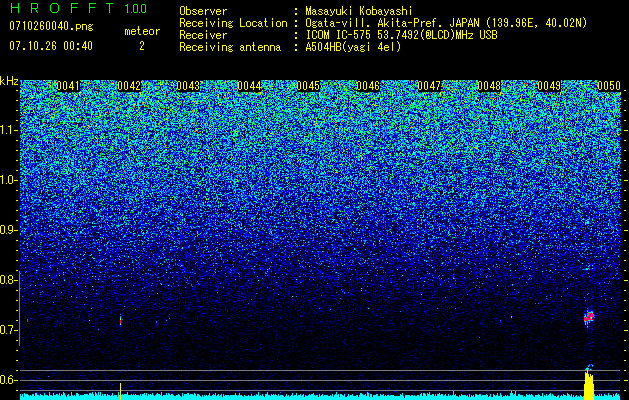This screenshot has height=400, width=629.
Task: Click the 0045 time marker
Action: point(308,86)
